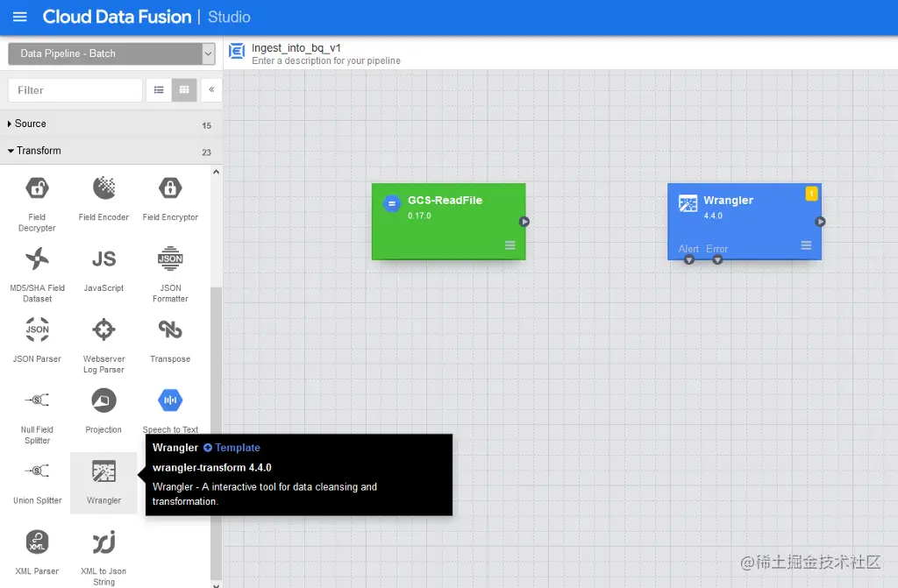
Task: Collapse the left plugin sidebar panel
Action: (211, 90)
